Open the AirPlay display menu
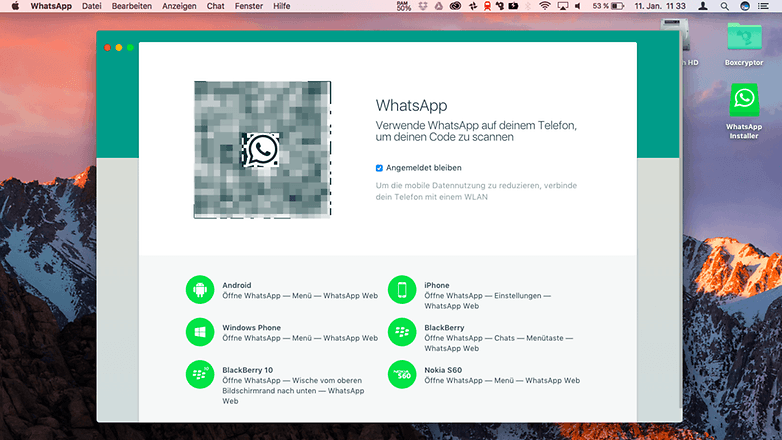This screenshot has width=782, height=440. point(563,6)
